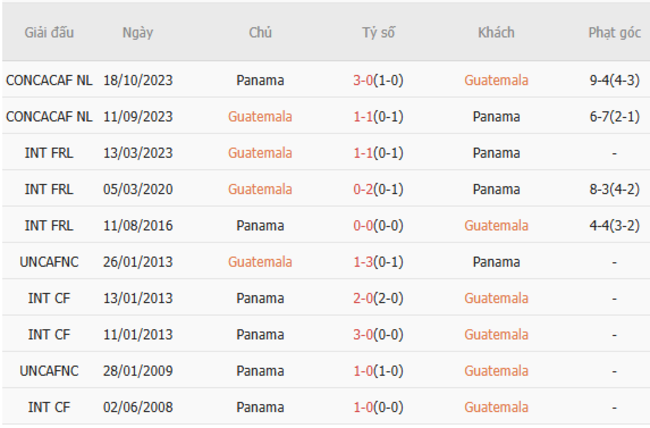Open Guatemala link in 26/01/2013 UNCAFNC row
This screenshot has width=650, height=428.
click(260, 262)
